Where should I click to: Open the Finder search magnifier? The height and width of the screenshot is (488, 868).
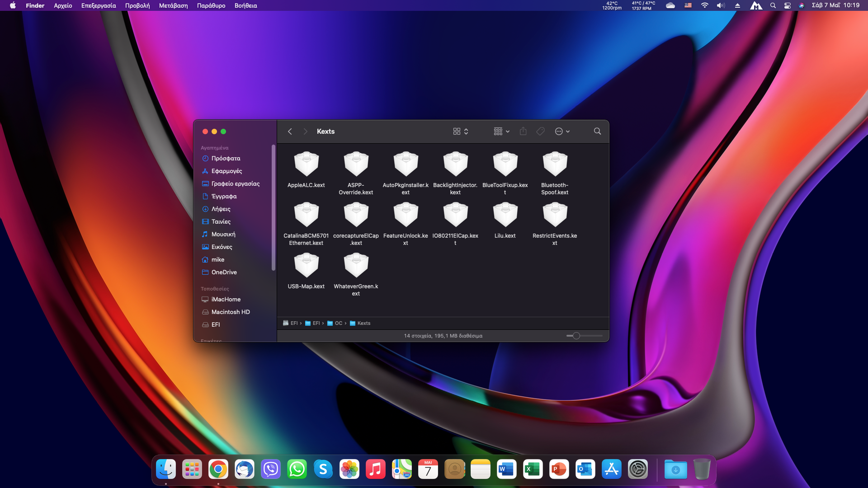(597, 131)
